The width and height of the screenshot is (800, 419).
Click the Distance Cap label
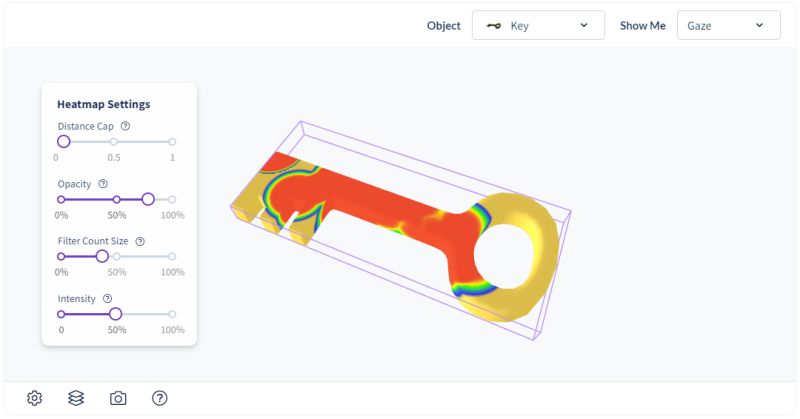[85, 126]
